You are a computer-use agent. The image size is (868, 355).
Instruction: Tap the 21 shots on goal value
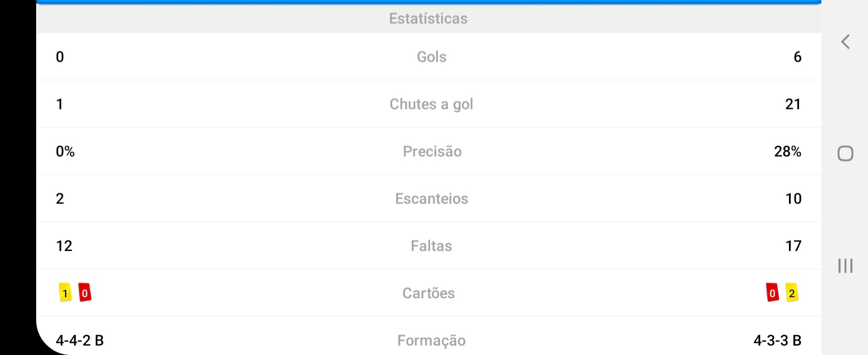point(793,104)
